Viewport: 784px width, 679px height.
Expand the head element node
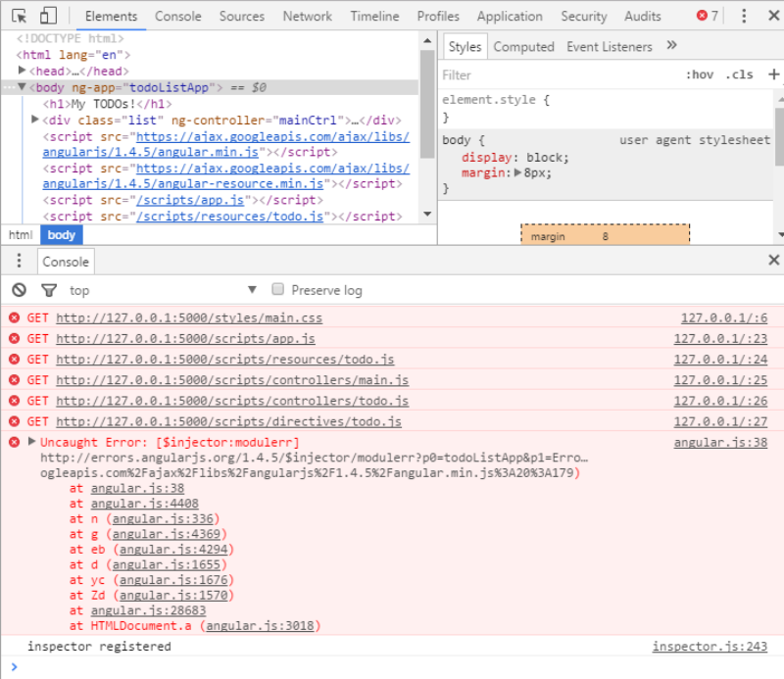[x=23, y=72]
